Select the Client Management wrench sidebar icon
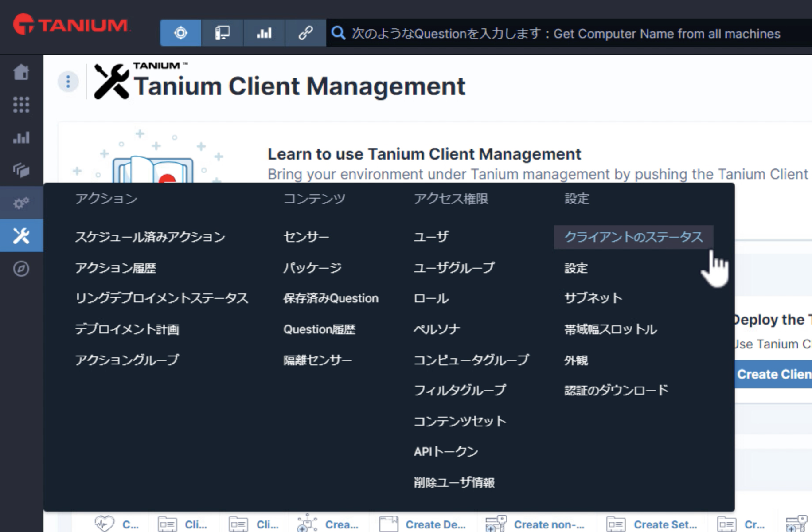Viewport: 812px width, 532px height. coord(21,235)
